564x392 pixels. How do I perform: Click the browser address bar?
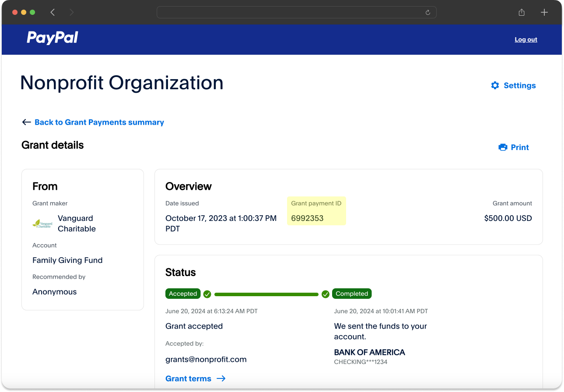(x=289, y=12)
